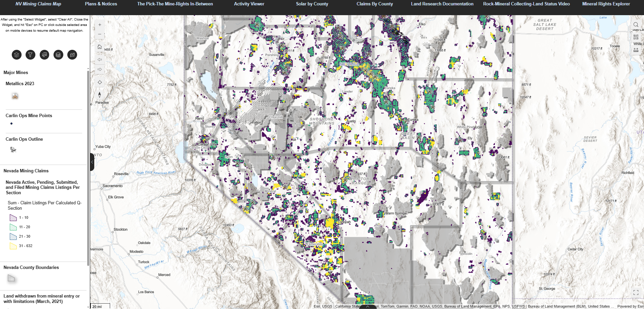Open the XYZ coordinate conversion widget
Viewport: 644px width, 309px height.
(x=72, y=55)
